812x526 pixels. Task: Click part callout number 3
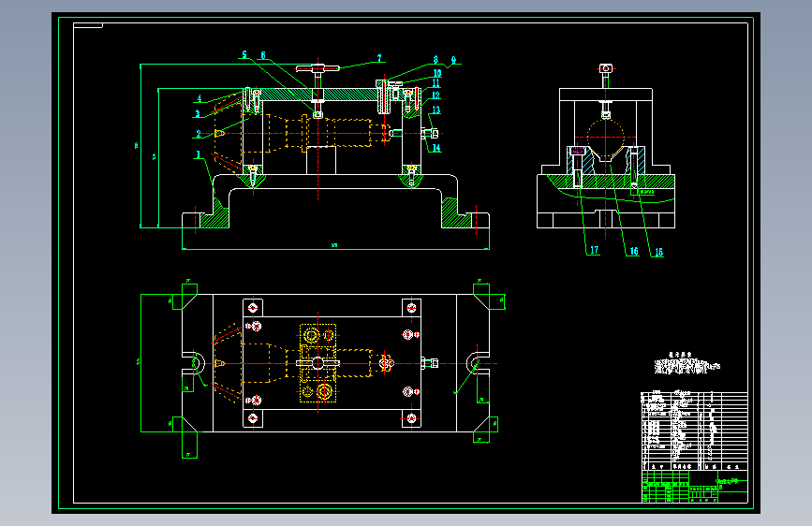pos(198,114)
